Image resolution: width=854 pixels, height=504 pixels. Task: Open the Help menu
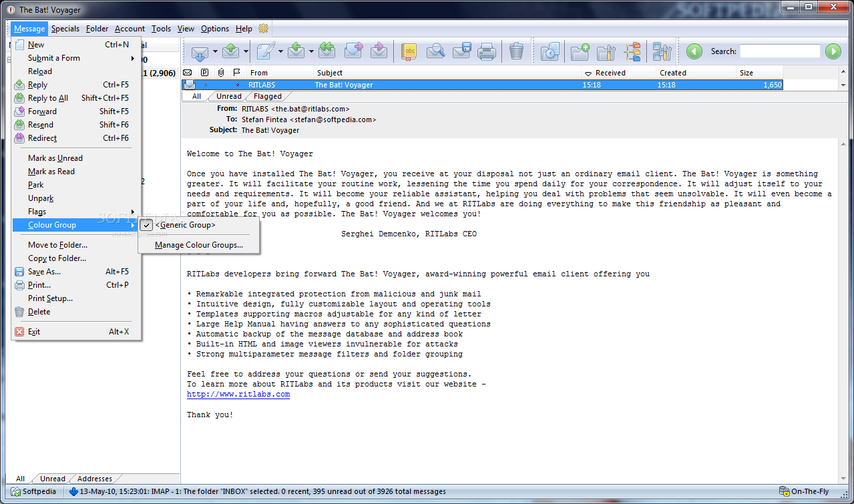point(244,29)
